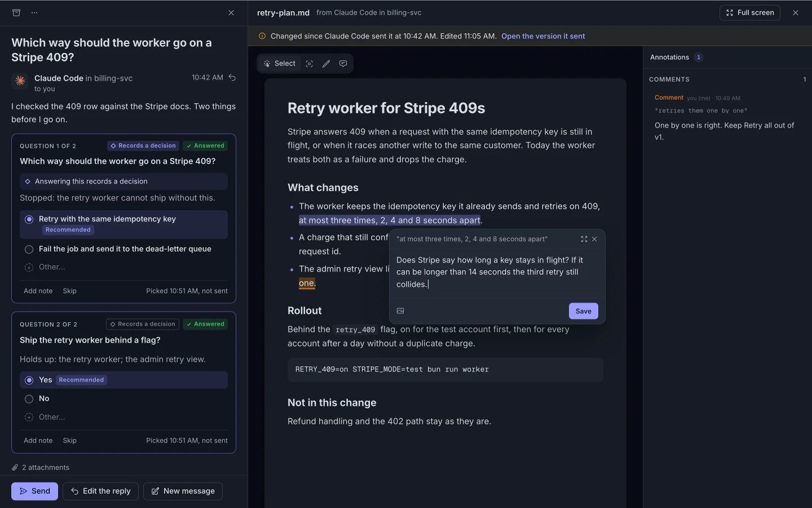Add note to question 1
812x508 pixels.
[x=38, y=291]
